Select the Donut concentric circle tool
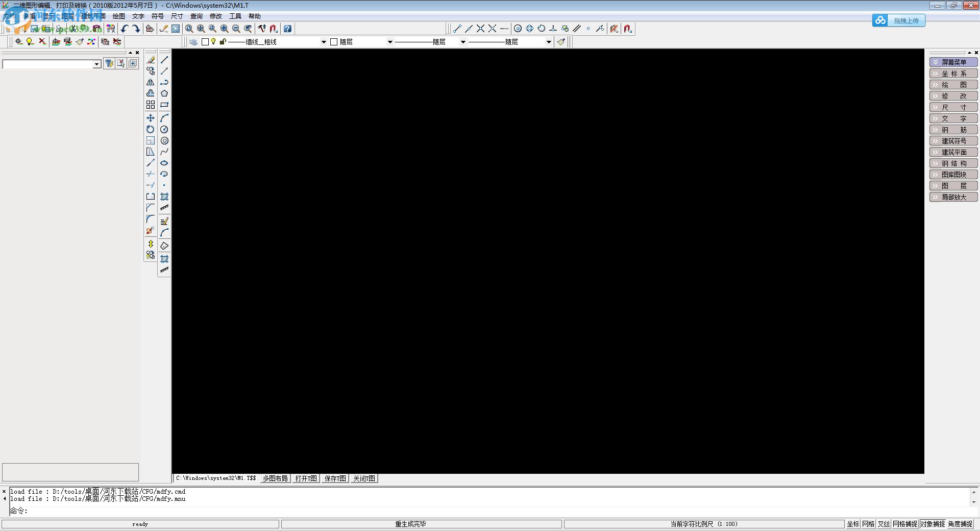Image resolution: width=980 pixels, height=531 pixels. [x=164, y=140]
